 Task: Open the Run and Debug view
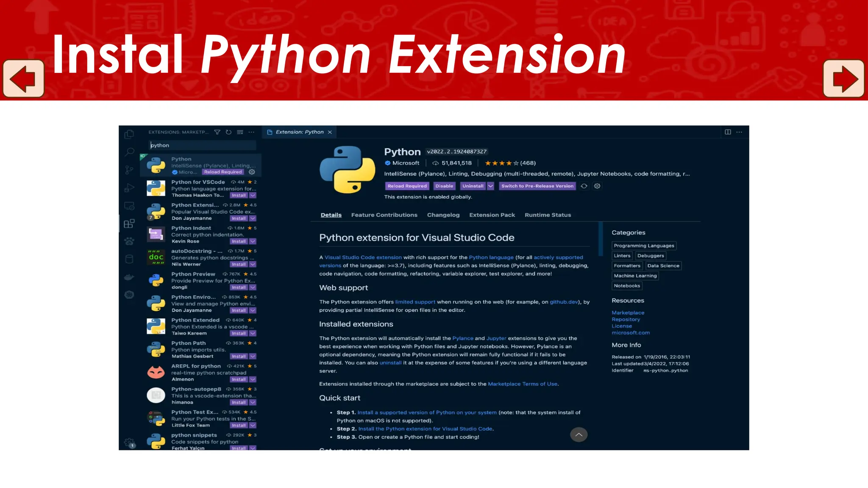pyautogui.click(x=129, y=188)
